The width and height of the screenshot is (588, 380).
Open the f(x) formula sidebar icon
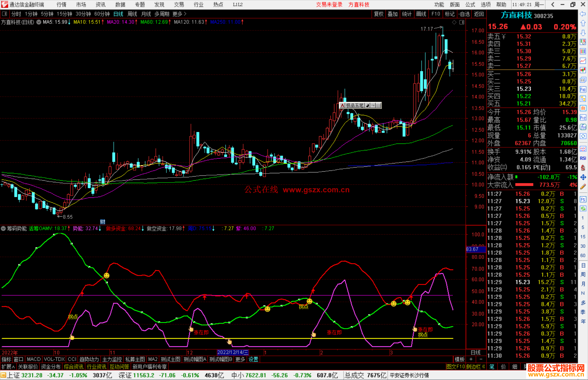click(x=583, y=127)
